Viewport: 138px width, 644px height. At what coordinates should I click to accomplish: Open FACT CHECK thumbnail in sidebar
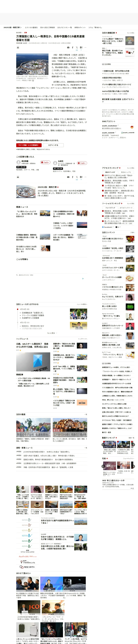point(130,40)
